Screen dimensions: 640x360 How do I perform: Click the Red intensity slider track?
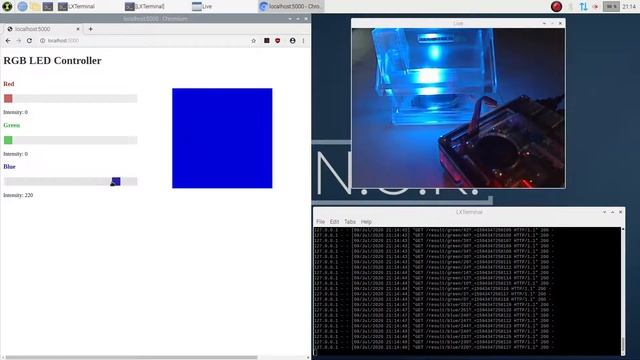tap(71, 98)
